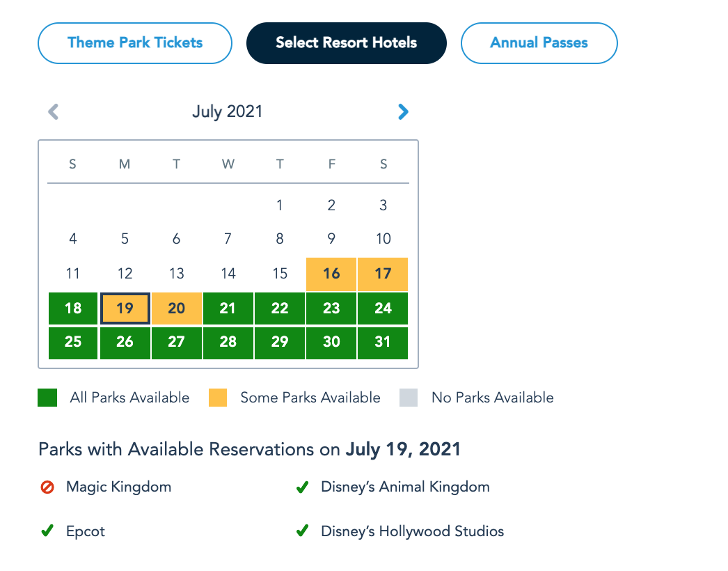Viewport: 728px width, 571px height.
Task: Switch to Theme Park Tickets tab
Action: 135,43
